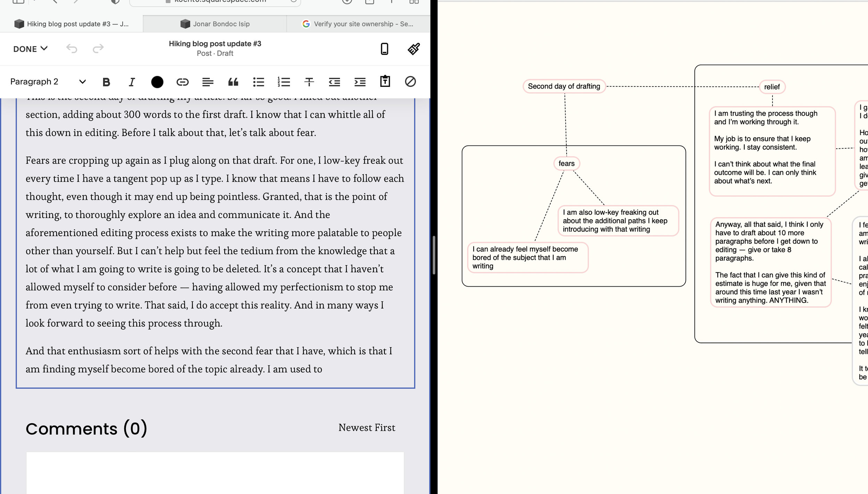Select the 'low-key freaking out' mind map node

pos(618,221)
